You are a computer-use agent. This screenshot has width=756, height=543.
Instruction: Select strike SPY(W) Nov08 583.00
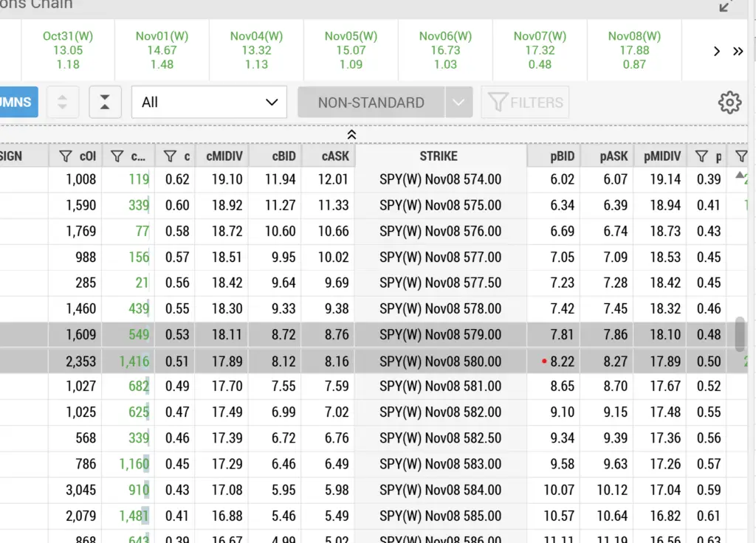pyautogui.click(x=440, y=465)
